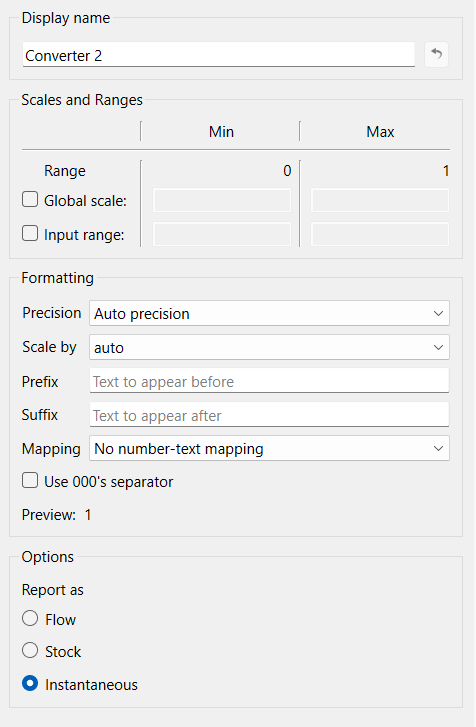Screen dimensions: 476x727
Task: Click the Suffix text field
Action: pos(269,415)
